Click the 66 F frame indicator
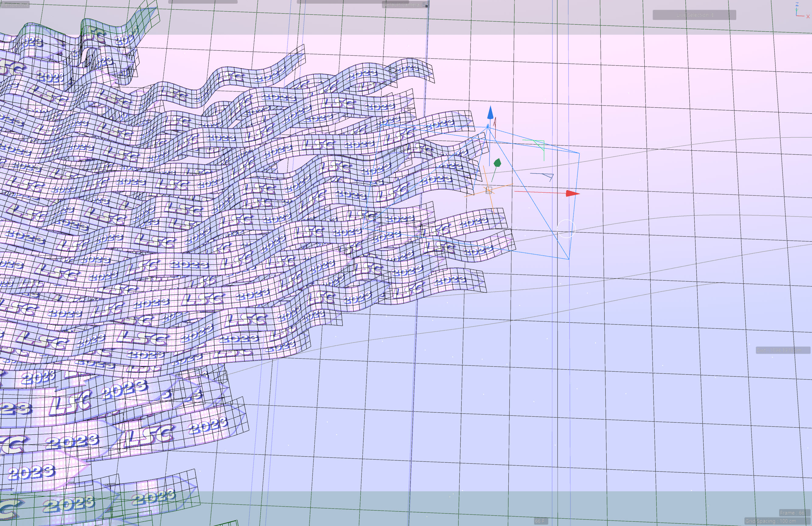Image resolution: width=812 pixels, height=526 pixels. [540, 521]
